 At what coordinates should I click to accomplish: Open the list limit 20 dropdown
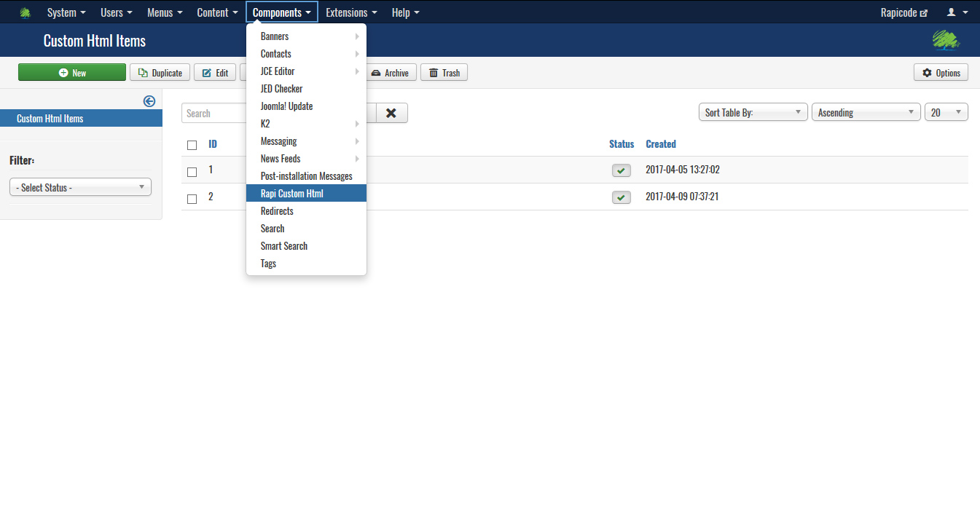click(x=946, y=113)
